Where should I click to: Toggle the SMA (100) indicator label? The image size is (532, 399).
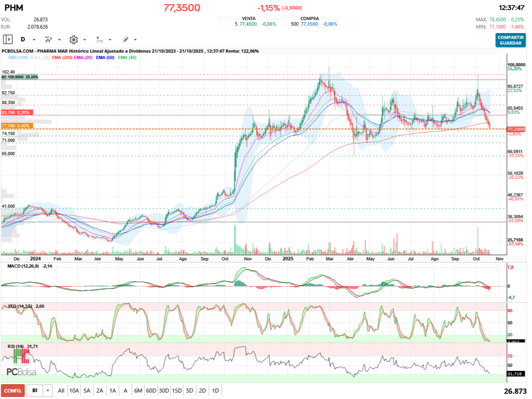pos(18,57)
